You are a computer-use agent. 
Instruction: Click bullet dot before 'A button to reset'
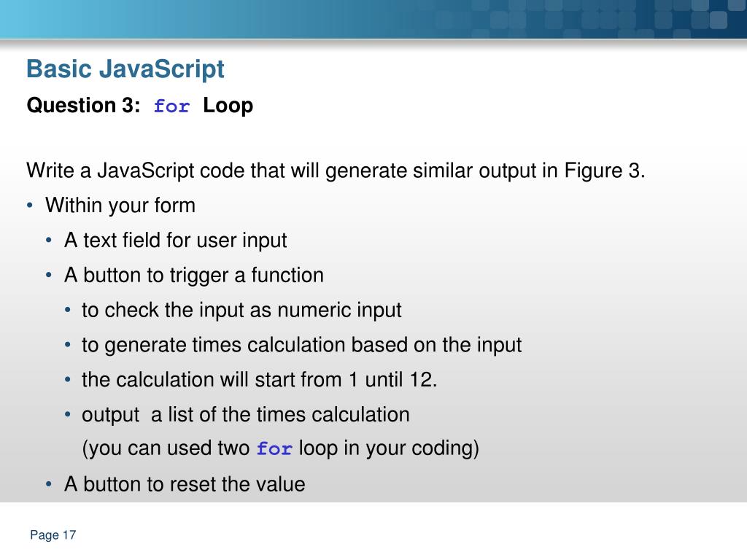click(49, 485)
